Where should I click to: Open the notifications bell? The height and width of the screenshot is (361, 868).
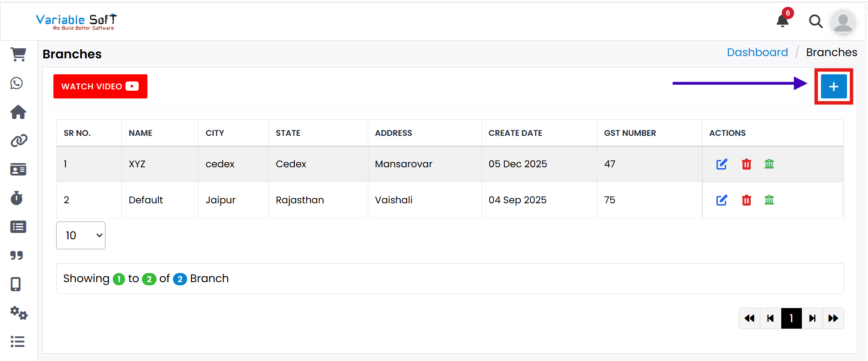pos(783,21)
